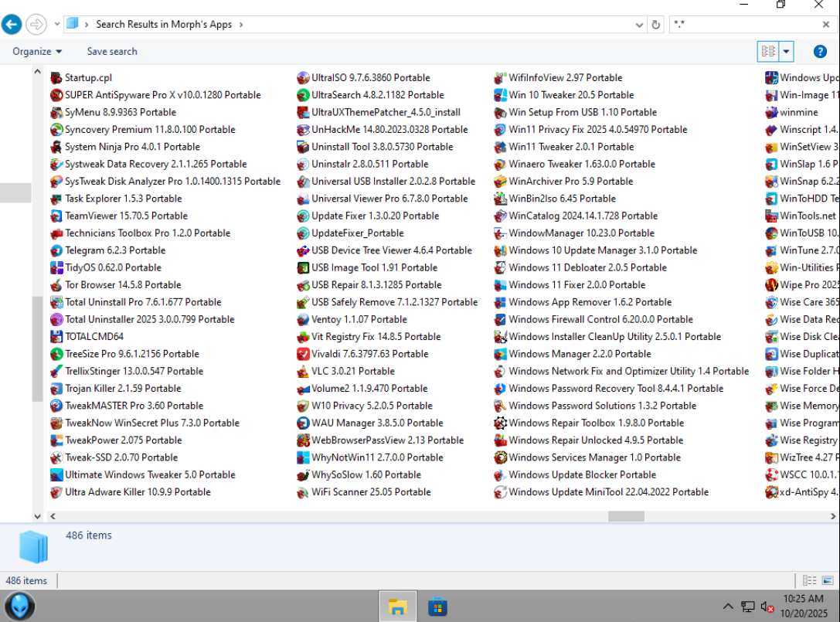Screen dimensions: 840x622
Task: Click the Wipe Pro icon
Action: 771,285
